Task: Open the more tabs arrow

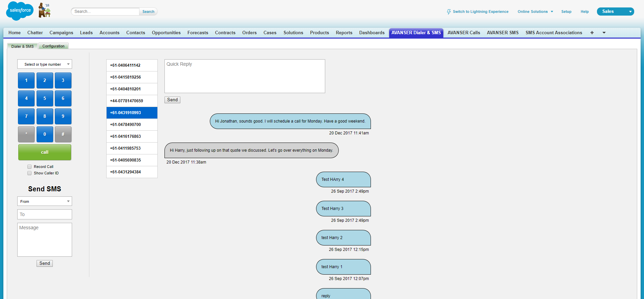Action: tap(604, 33)
